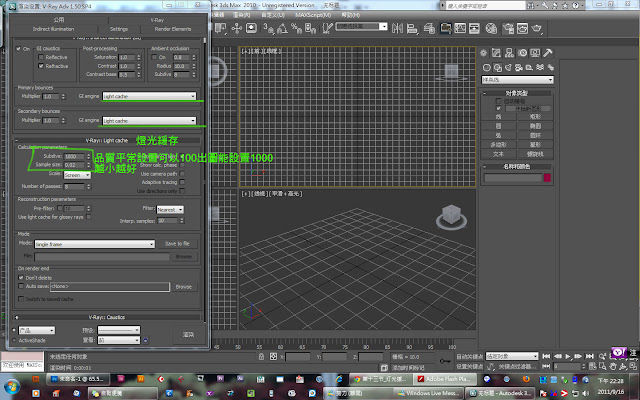Switch to the Render Elements tab
This screenshot has width=640, height=400.
(x=173, y=29)
